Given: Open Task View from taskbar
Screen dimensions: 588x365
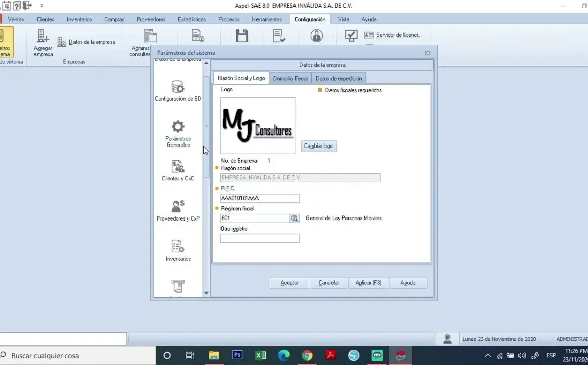Looking at the screenshot, I should point(190,355).
